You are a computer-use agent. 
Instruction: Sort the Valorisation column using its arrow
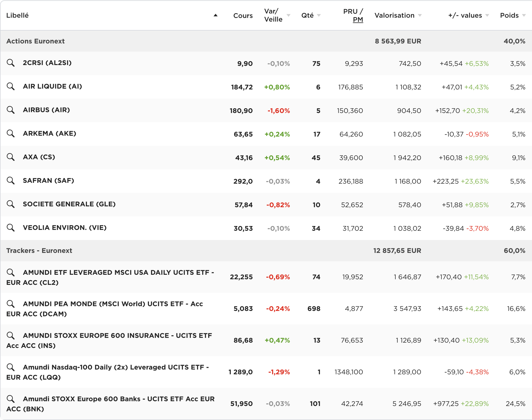tap(420, 15)
